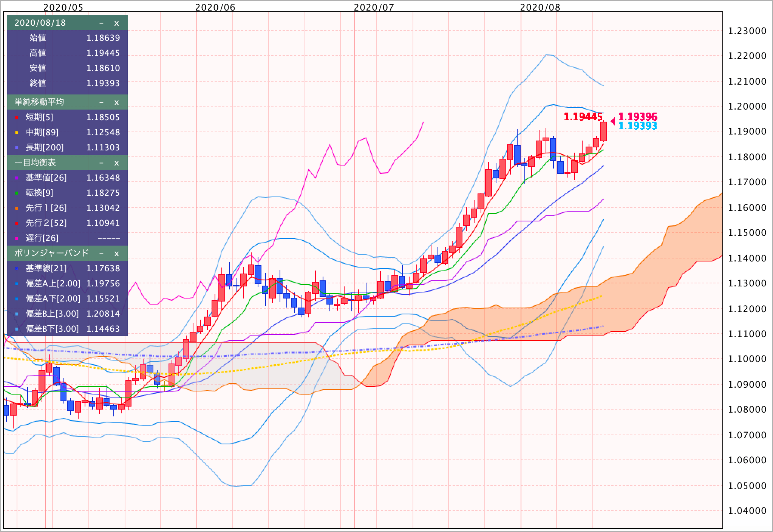Click the 1.20000 price axis label
The height and width of the screenshot is (532, 773).
coord(747,107)
